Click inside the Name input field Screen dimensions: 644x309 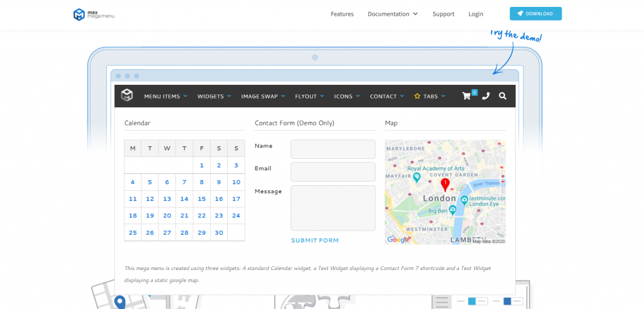333,149
